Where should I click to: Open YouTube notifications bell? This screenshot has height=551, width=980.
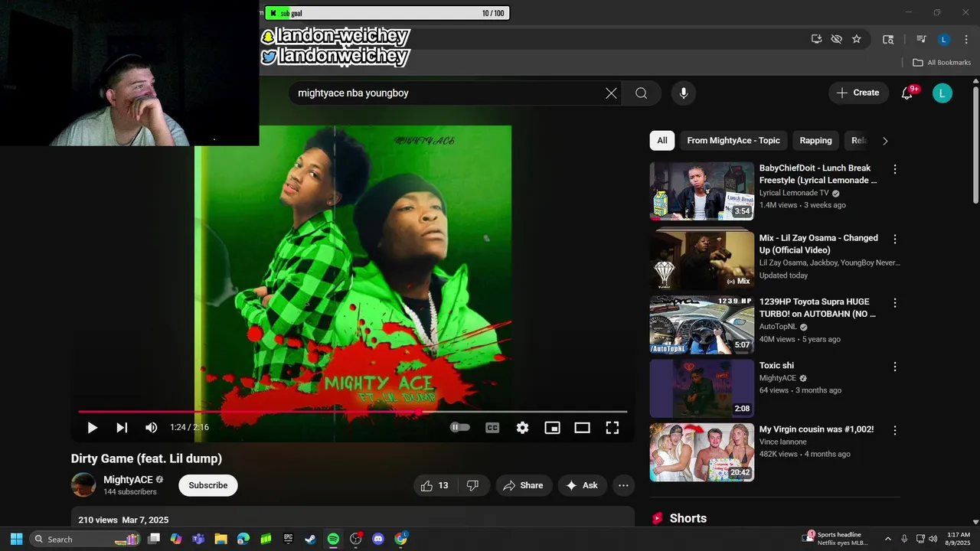tap(907, 93)
